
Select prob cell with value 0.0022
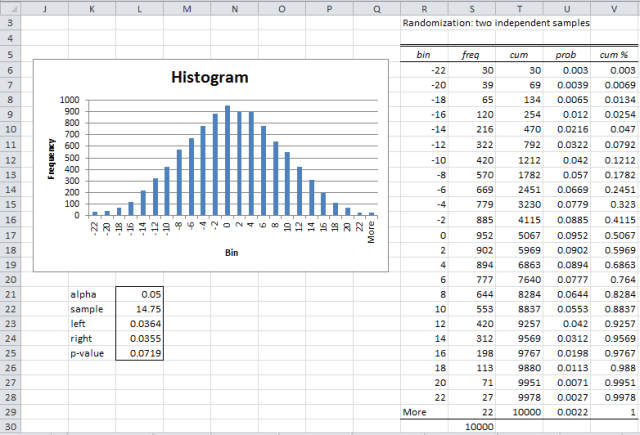point(567,412)
